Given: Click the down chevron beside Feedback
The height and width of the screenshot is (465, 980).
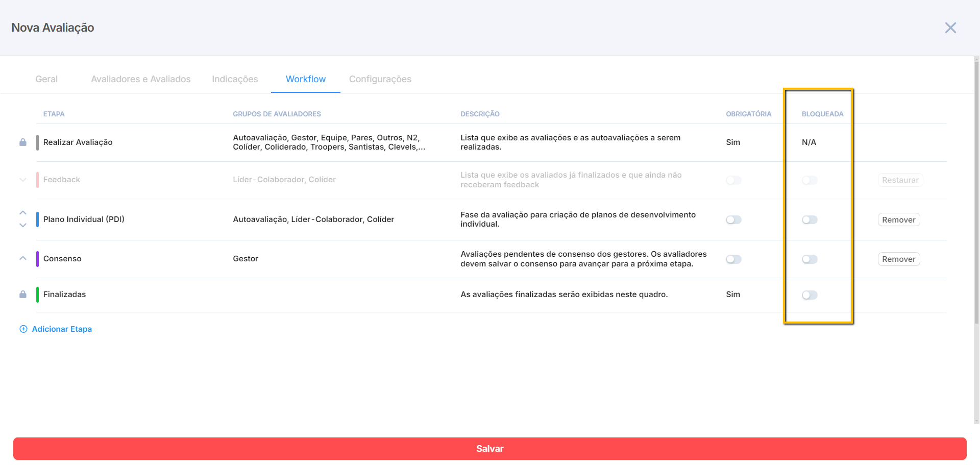Looking at the screenshot, I should coord(23,180).
